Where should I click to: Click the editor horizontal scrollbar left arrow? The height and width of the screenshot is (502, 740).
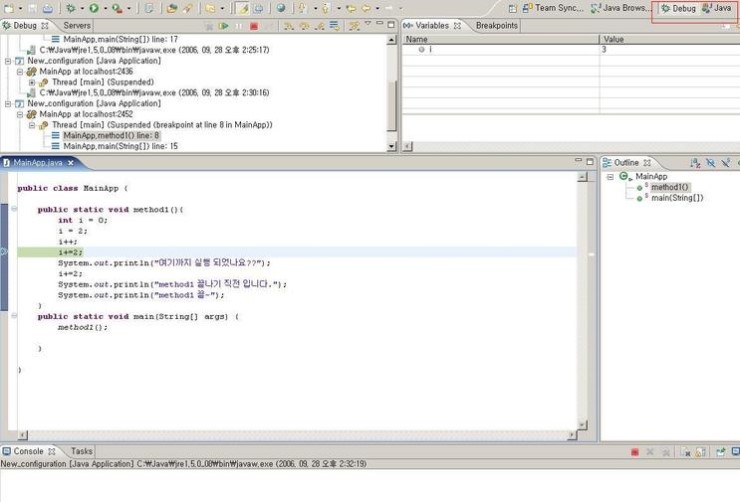coord(22,435)
